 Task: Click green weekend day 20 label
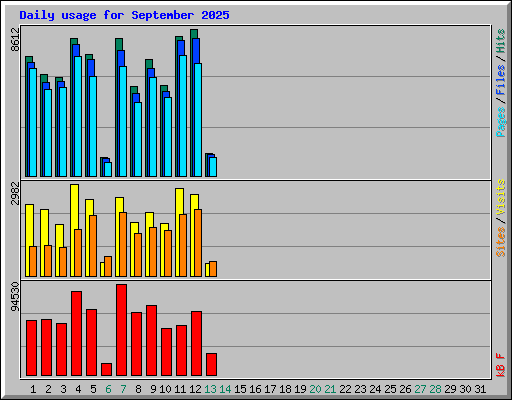coord(315,389)
